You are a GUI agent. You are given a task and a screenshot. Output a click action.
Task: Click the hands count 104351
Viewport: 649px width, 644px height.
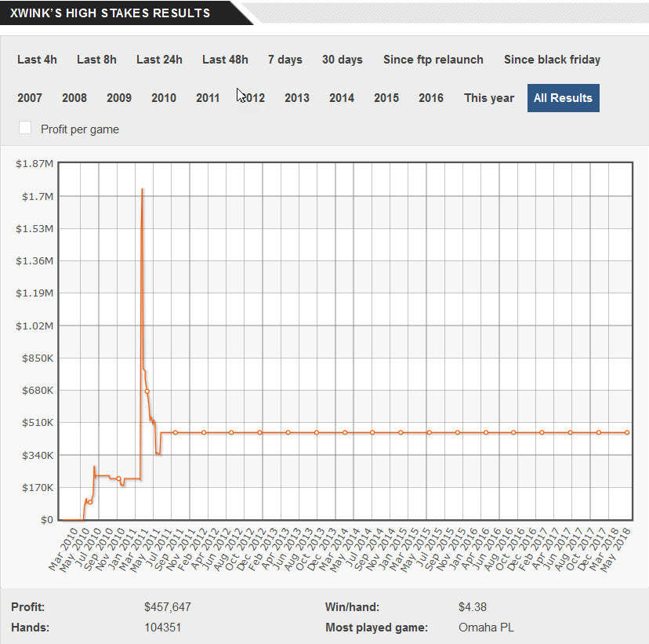[163, 628]
